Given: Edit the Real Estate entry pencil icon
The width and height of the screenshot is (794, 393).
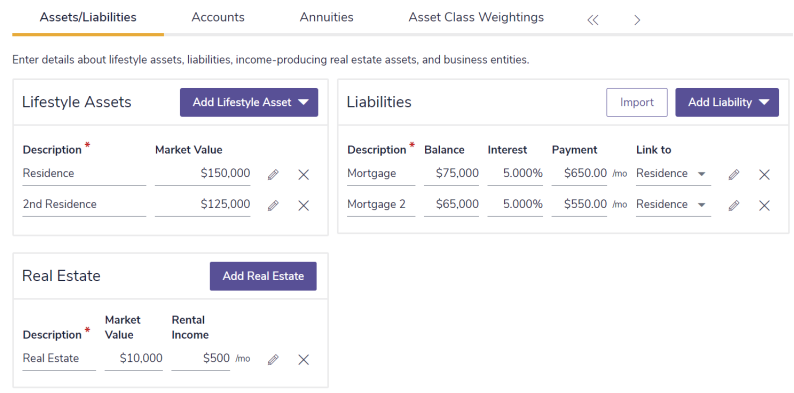Looking at the screenshot, I should (273, 360).
